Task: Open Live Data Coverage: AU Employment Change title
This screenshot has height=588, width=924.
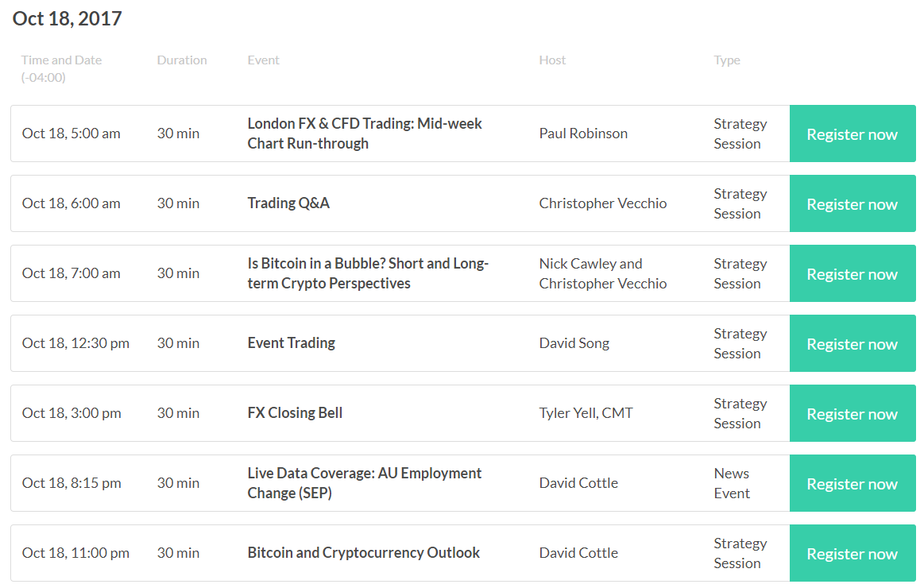Action: point(364,483)
